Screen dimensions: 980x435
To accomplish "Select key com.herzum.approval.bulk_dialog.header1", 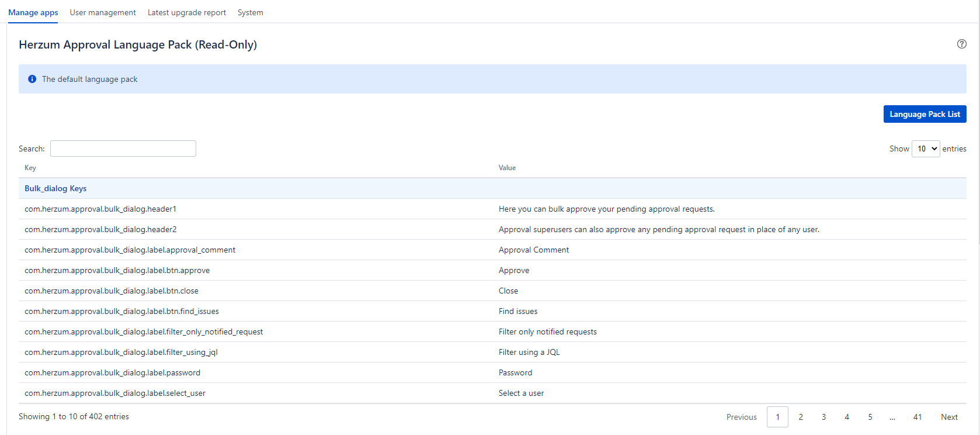I will tap(100, 209).
